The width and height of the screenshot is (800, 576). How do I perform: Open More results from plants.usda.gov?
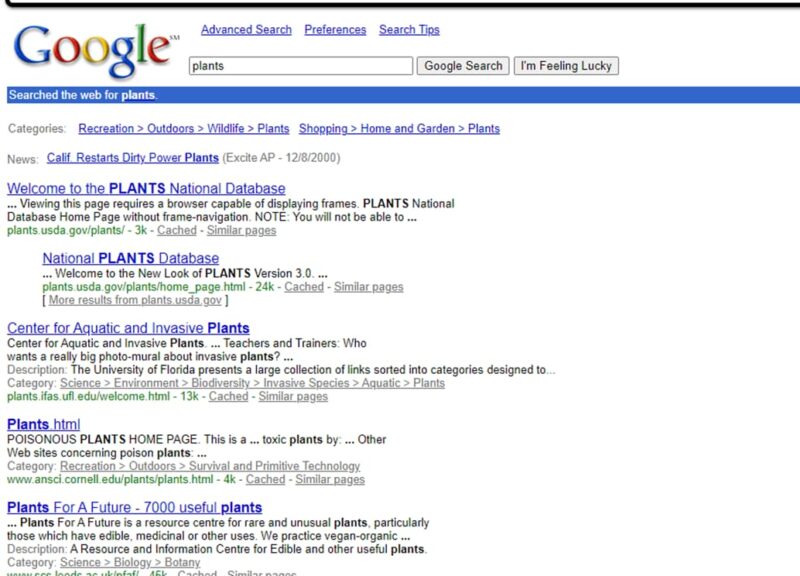coord(135,300)
